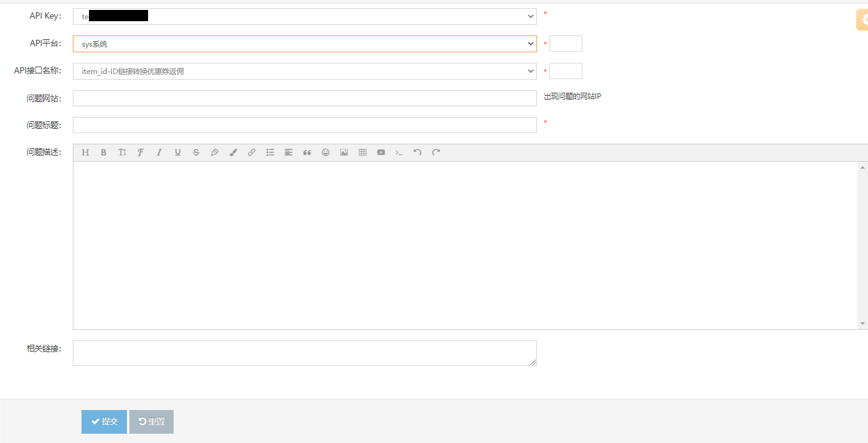868x443 pixels.
Task: Insert video using the video icon
Action: pyautogui.click(x=381, y=152)
